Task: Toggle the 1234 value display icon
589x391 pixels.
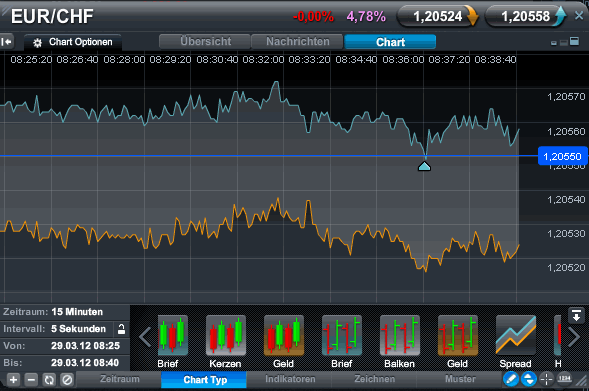Action: point(565,379)
